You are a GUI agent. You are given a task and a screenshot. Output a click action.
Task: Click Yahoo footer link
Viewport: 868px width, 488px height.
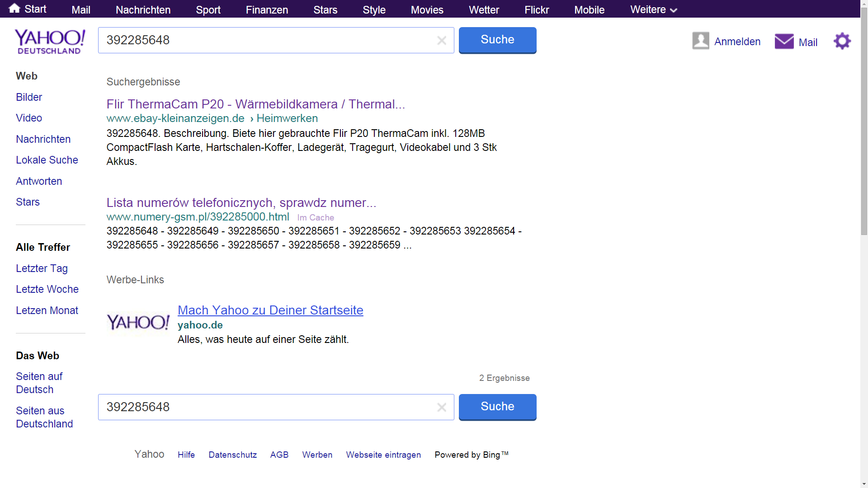(x=149, y=454)
